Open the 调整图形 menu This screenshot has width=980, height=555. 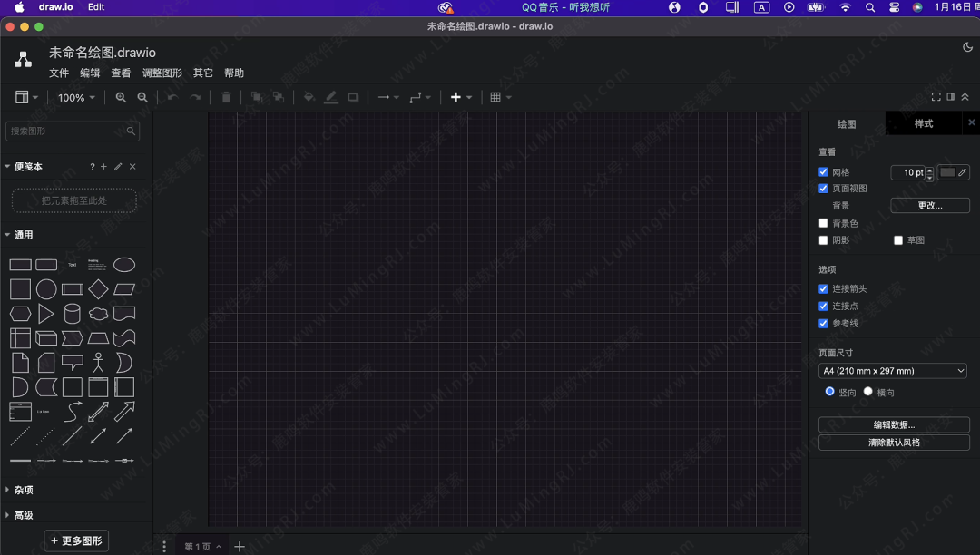162,73
